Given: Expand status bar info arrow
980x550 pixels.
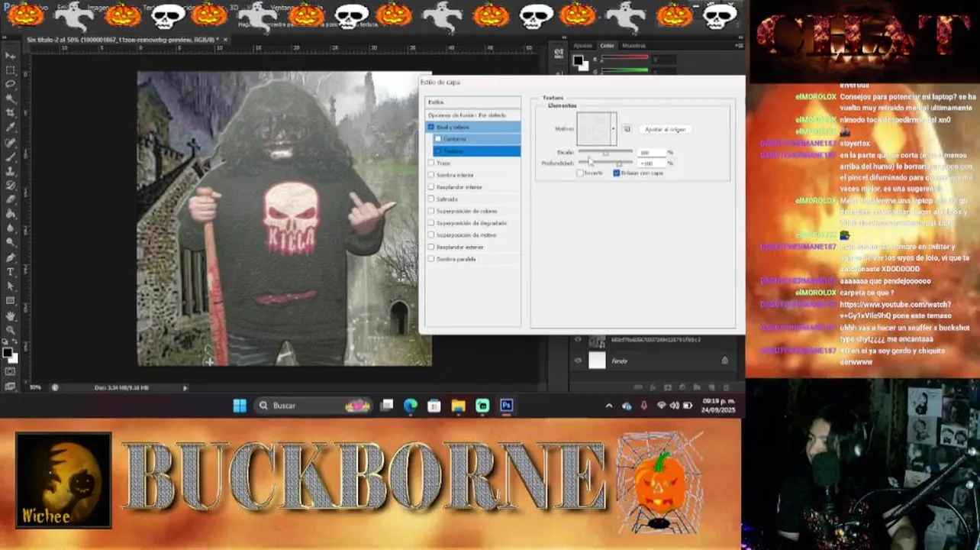Looking at the screenshot, I should (185, 388).
